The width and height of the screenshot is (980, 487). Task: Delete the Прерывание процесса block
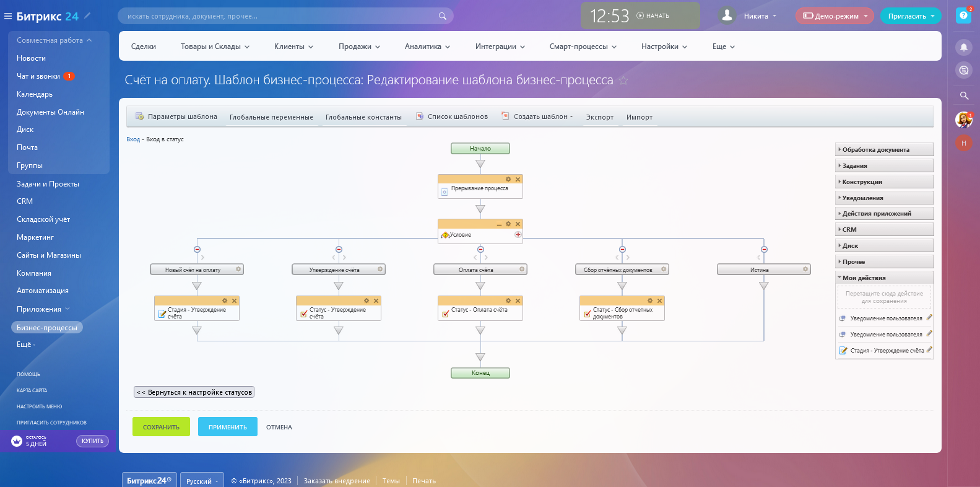(x=518, y=179)
